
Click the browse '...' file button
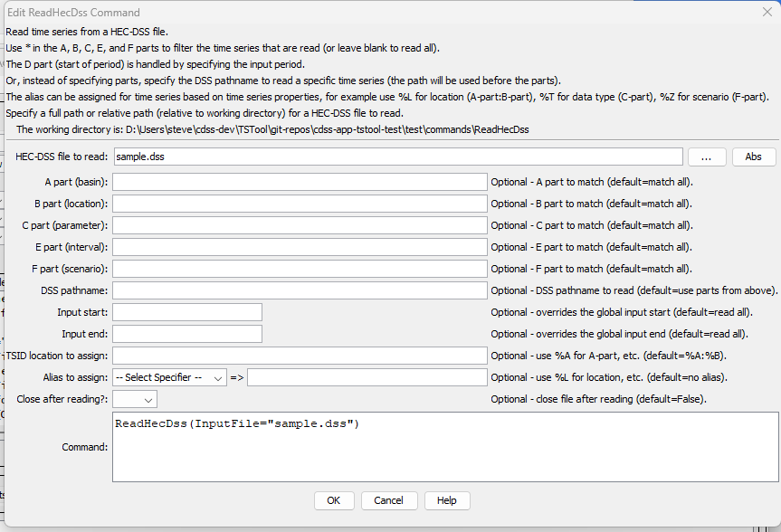[707, 157]
